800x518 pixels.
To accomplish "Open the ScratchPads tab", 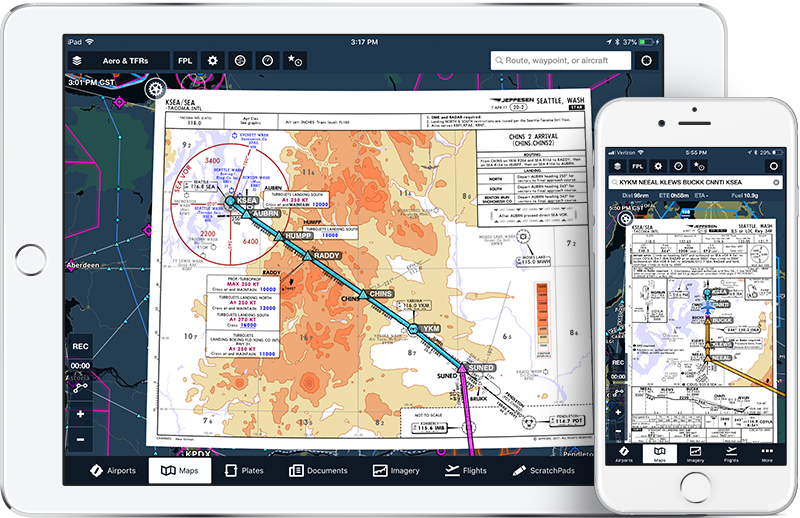I will (x=543, y=470).
